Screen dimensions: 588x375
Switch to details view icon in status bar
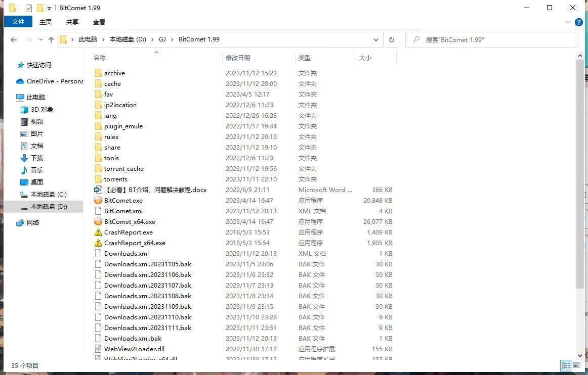tap(566, 365)
